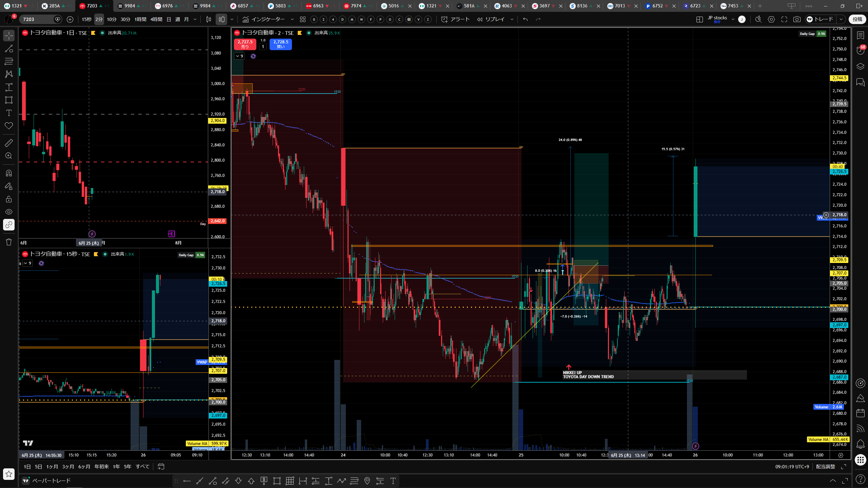Open the alerts bell in right sidebar

(x=861, y=444)
